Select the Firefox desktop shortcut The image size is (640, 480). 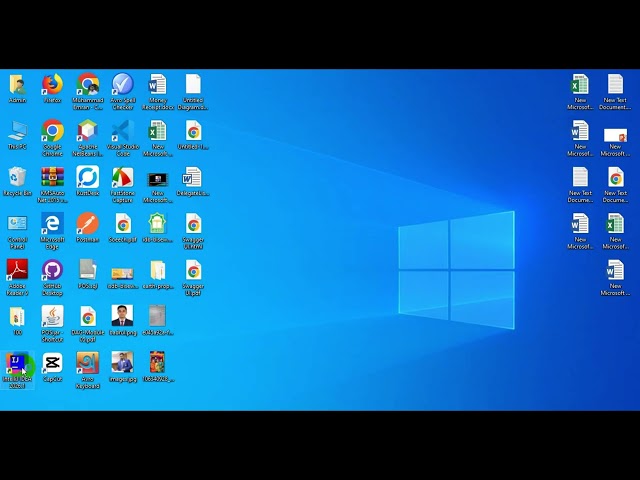[52, 88]
